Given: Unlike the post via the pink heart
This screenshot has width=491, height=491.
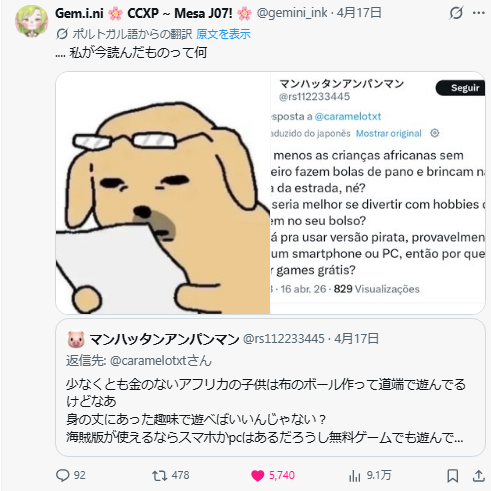Looking at the screenshot, I should pos(257,475).
